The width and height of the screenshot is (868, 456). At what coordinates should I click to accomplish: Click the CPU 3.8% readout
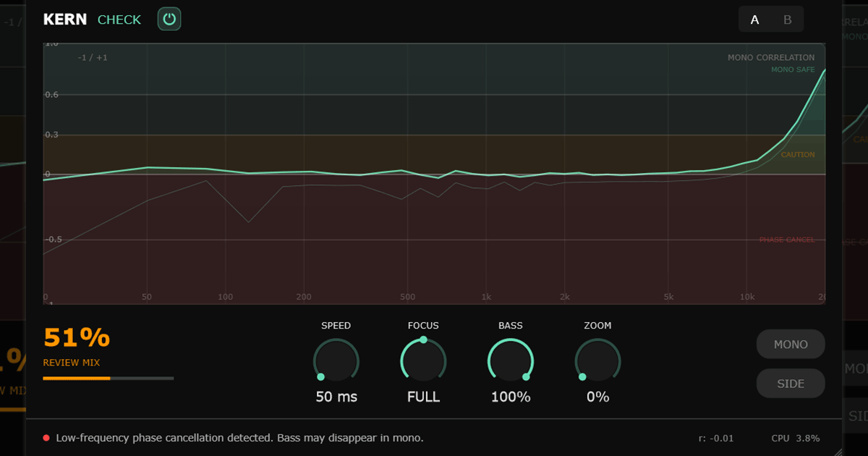tap(796, 438)
